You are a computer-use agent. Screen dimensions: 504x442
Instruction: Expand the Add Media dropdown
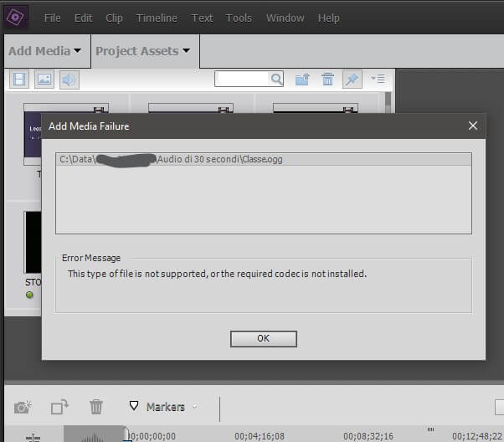(44, 51)
